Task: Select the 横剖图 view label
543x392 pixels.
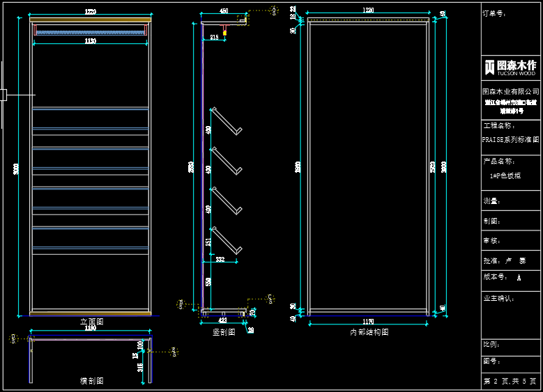Action: pyautogui.click(x=91, y=381)
